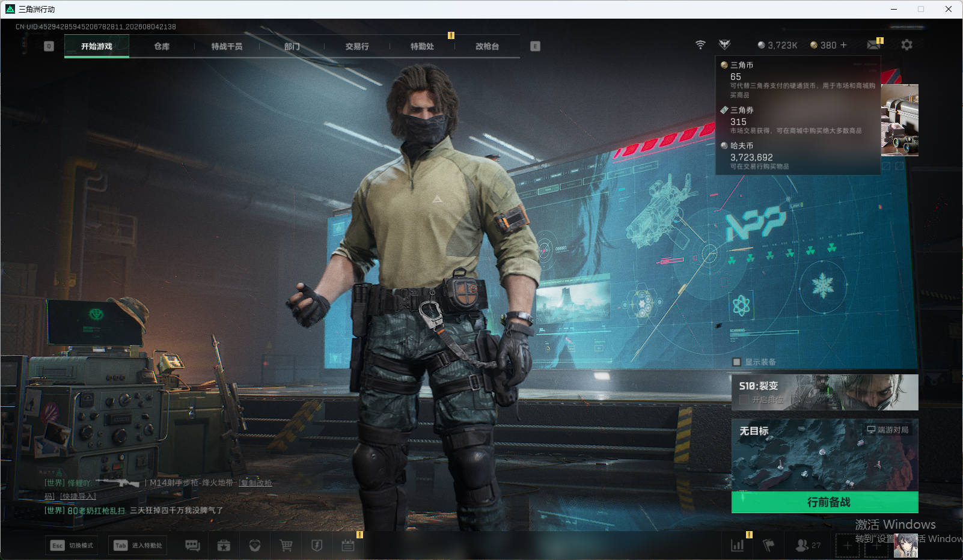Open the mail envelope icon
Screen dimensions: 963x560
click(x=874, y=45)
